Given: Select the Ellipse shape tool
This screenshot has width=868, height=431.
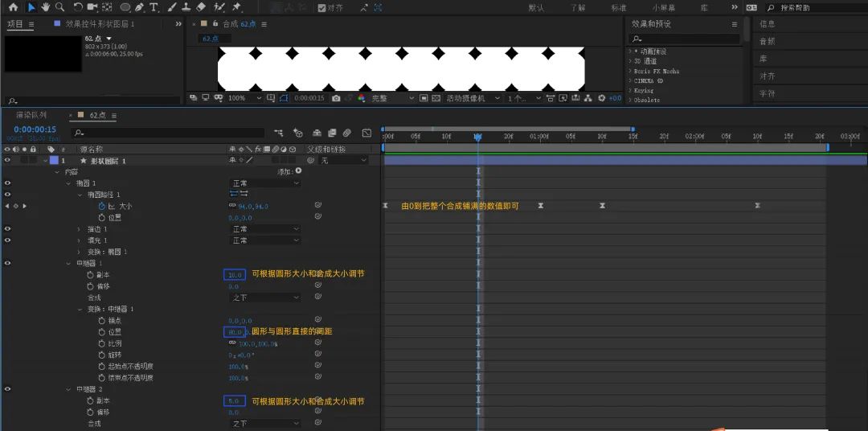Looking at the screenshot, I should (x=125, y=7).
